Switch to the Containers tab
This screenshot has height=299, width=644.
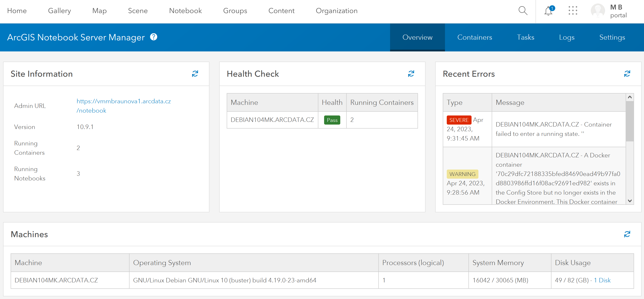(474, 37)
